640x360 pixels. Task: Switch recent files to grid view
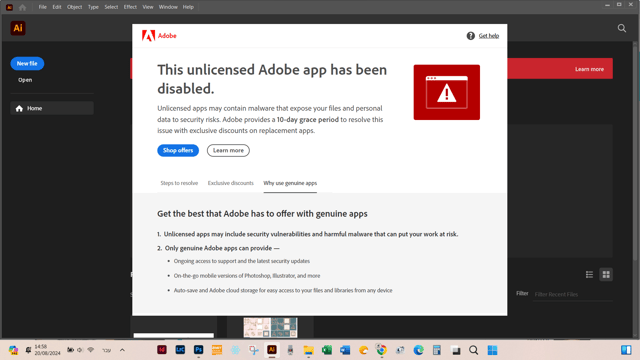pos(606,275)
